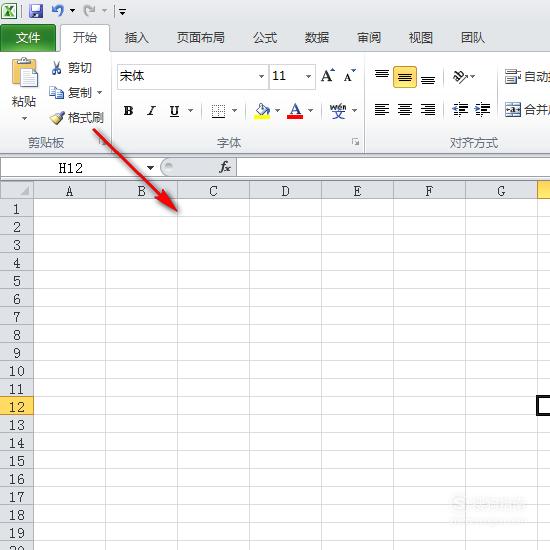
Task: Open font color dropdown arrow
Action: (x=310, y=111)
